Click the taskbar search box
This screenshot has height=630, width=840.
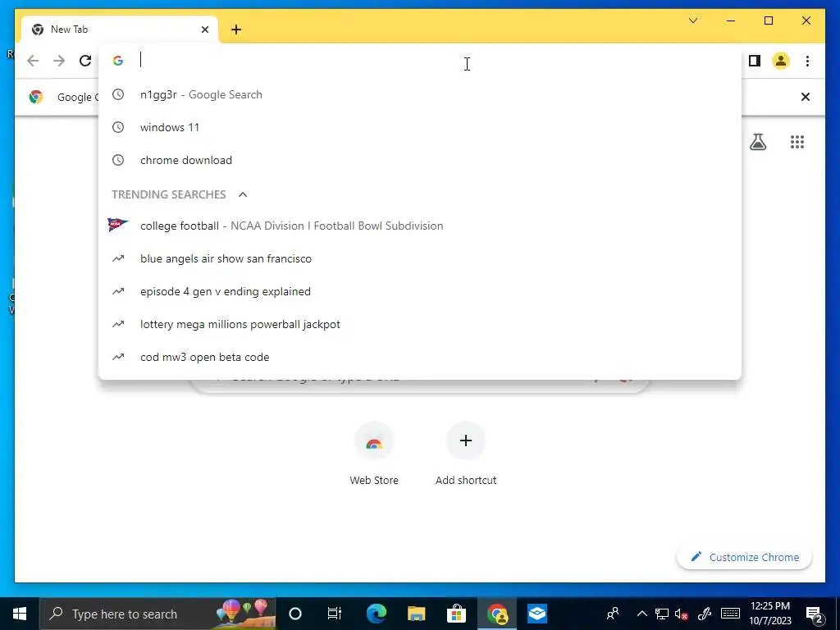[x=158, y=614]
